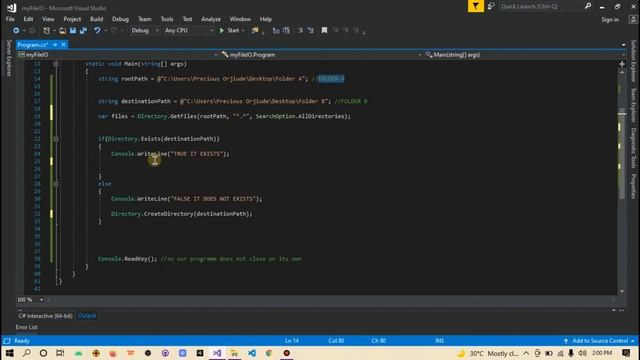Toggle a bookmark with bookmark icon
The image size is (640, 360).
(324, 31)
